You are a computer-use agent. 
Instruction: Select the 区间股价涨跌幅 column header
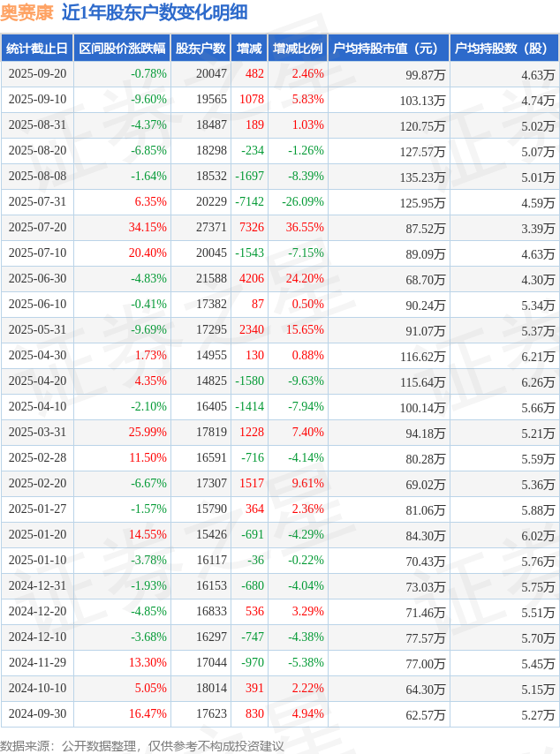121,49
